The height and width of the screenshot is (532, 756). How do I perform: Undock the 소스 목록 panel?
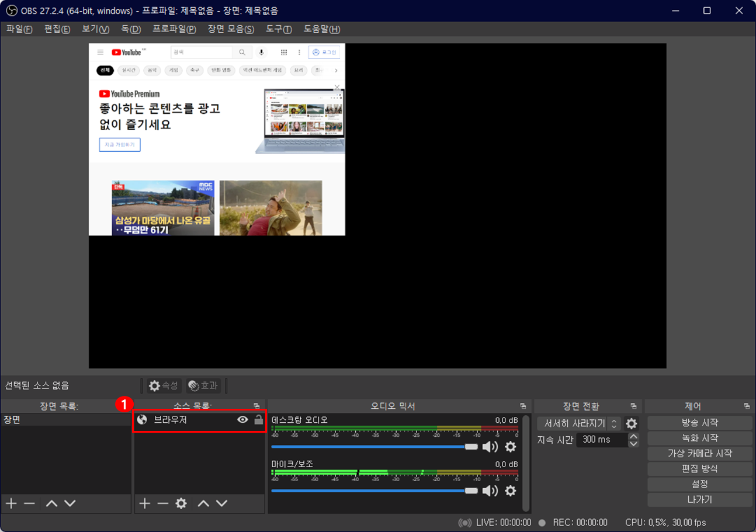click(256, 406)
